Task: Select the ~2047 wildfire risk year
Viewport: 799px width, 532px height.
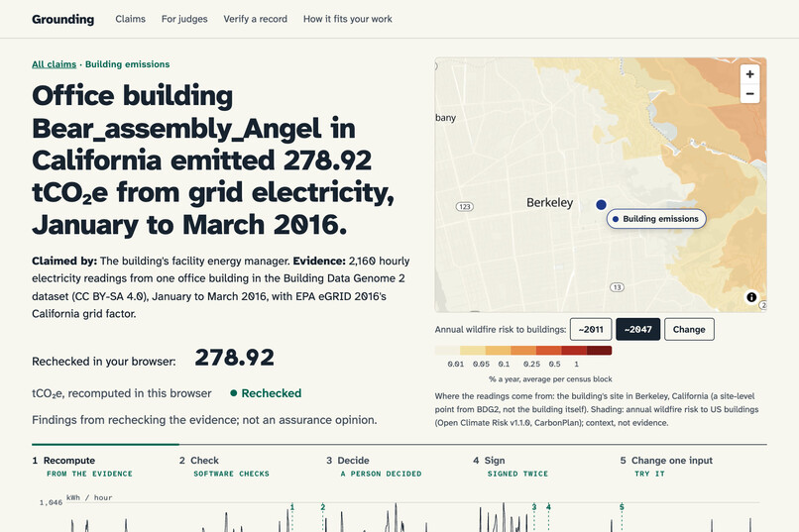Action: [x=637, y=329]
